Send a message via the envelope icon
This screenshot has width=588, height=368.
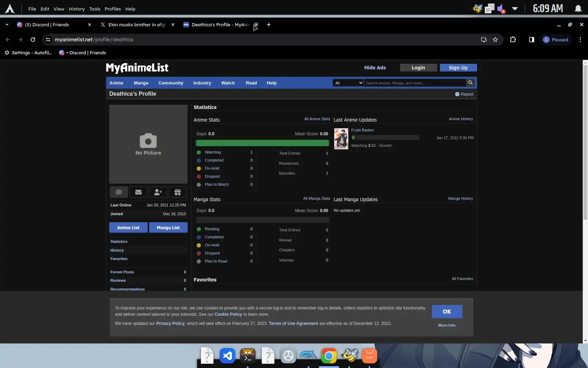(x=138, y=192)
